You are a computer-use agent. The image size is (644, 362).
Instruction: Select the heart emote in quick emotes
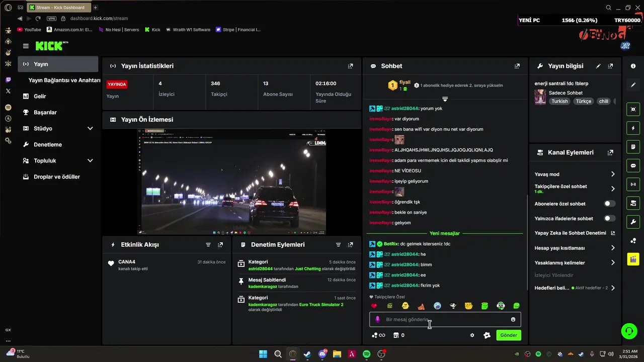(x=374, y=306)
